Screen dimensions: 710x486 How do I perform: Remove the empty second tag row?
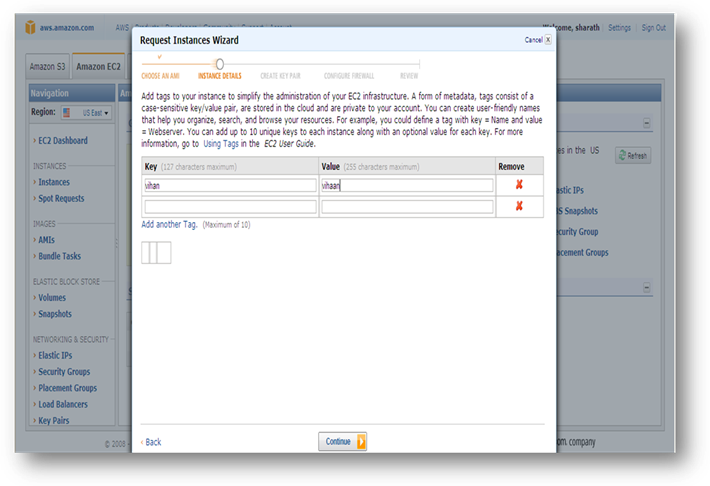[519, 206]
